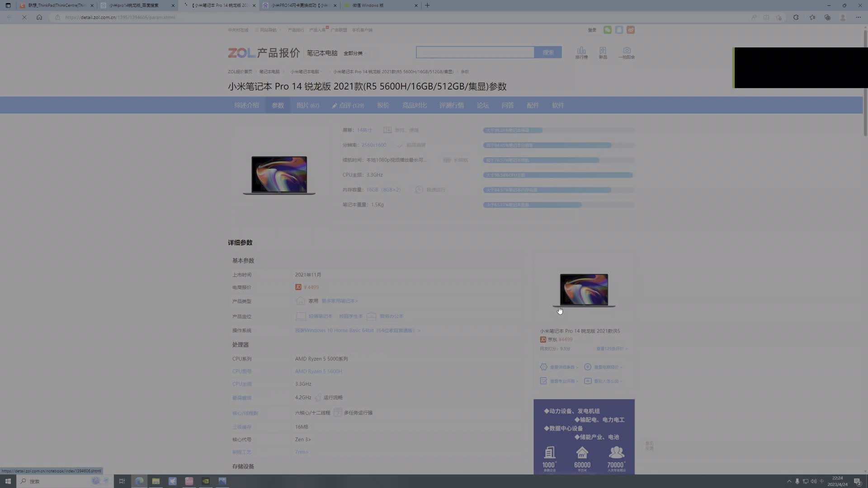Click the blue 搜索 search button
This screenshot has height=488, width=868.
click(x=548, y=52)
